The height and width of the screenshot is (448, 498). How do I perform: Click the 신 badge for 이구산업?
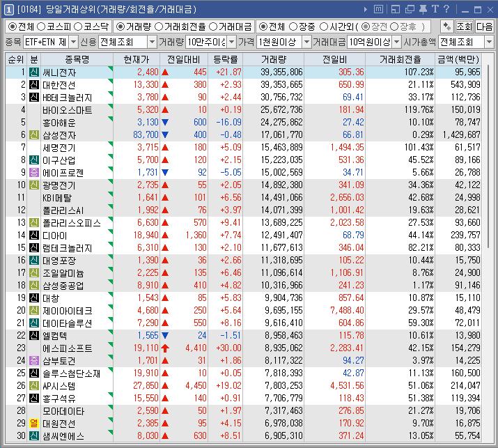click(x=34, y=160)
